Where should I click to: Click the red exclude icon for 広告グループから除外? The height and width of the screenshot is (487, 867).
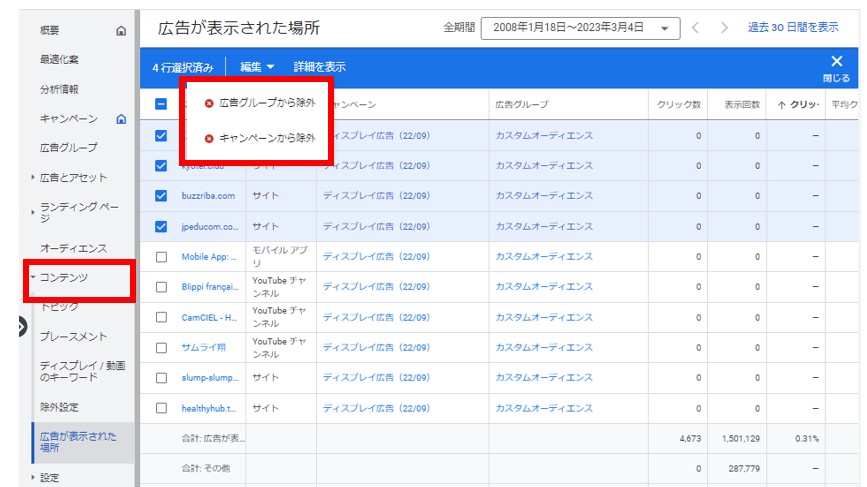pyautogui.click(x=208, y=103)
